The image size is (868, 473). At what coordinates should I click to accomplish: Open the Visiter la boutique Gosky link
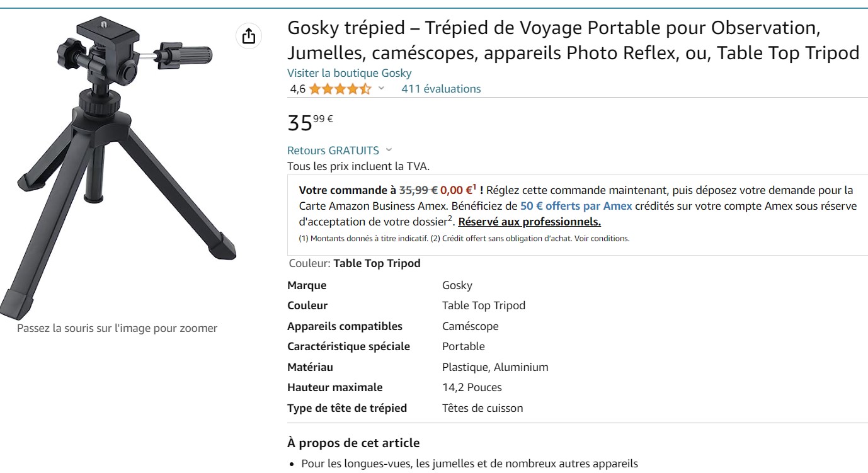[x=349, y=73]
